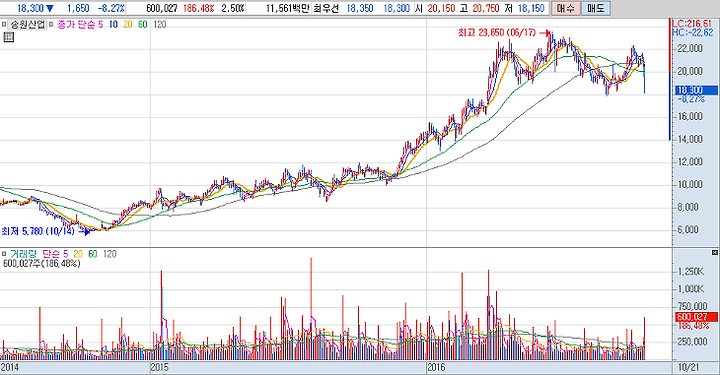Toggle the small square before 거래량
This screenshot has width=720, height=375.
coord(4,253)
